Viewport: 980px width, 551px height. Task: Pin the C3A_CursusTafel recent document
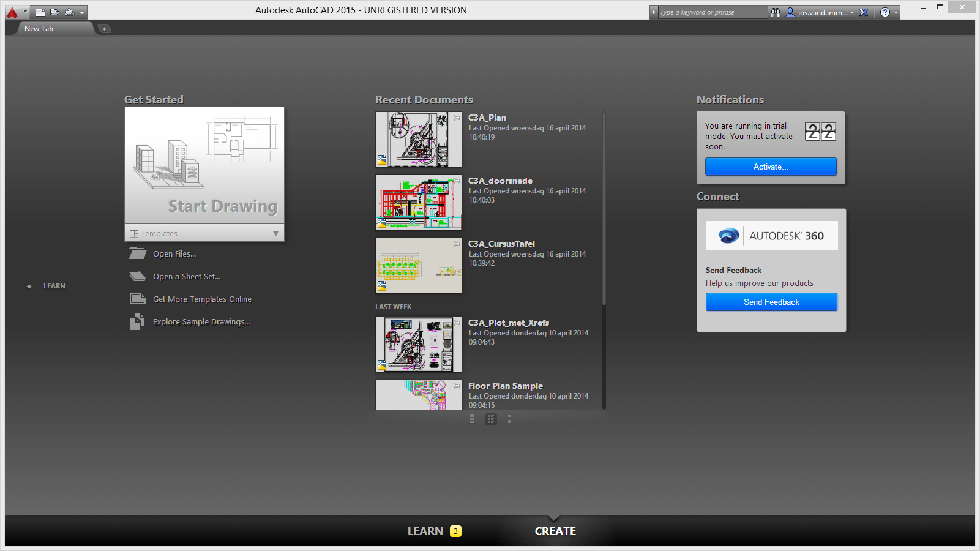pyautogui.click(x=457, y=244)
